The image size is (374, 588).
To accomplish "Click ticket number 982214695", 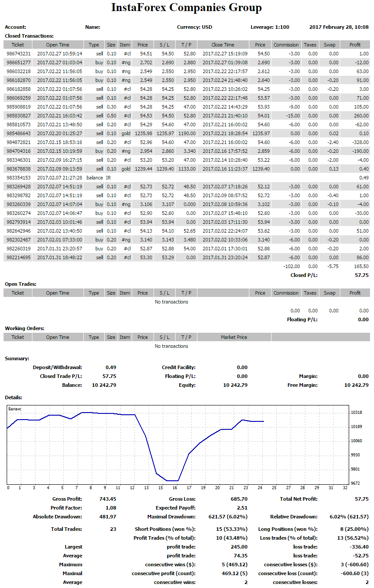I will pyautogui.click(x=19, y=257).
